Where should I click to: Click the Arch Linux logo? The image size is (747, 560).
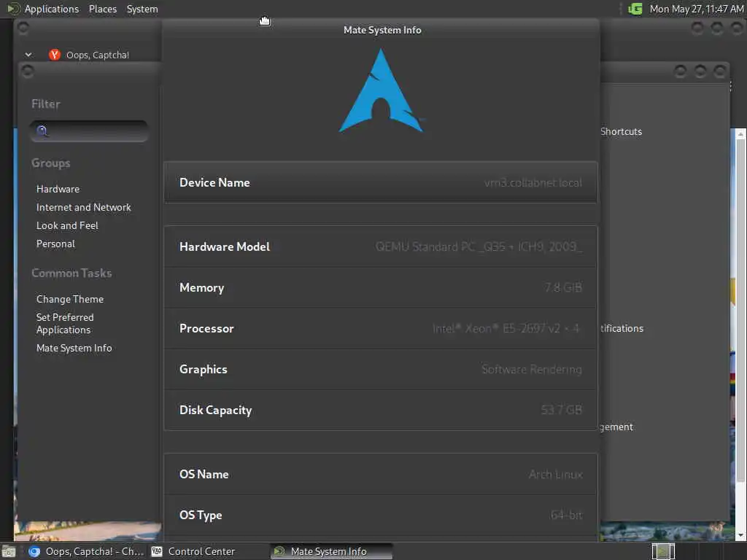coord(381,90)
